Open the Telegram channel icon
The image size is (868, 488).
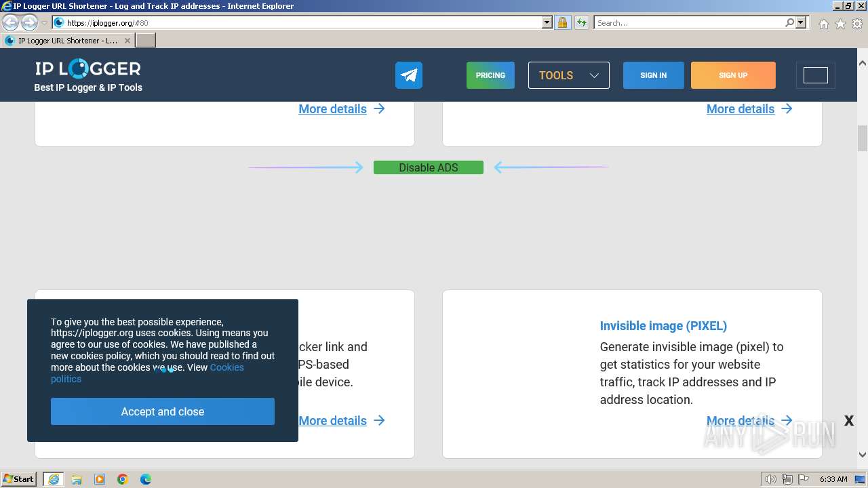409,75
